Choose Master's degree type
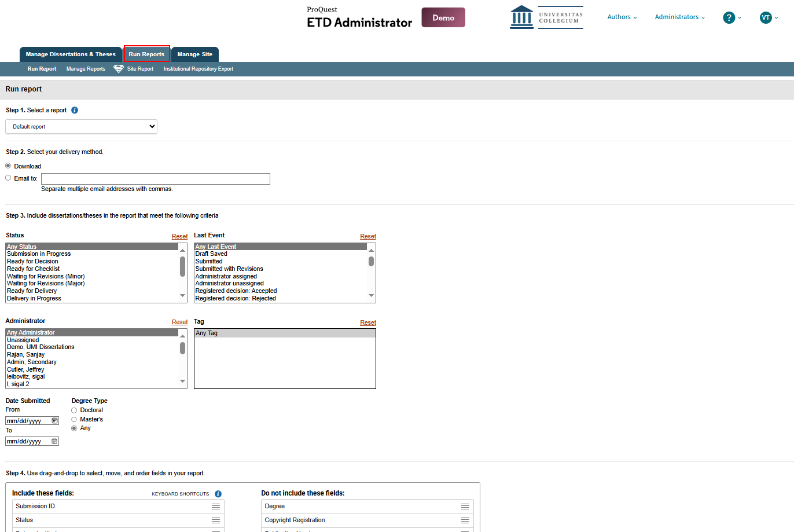This screenshot has width=794, height=532. (x=74, y=419)
